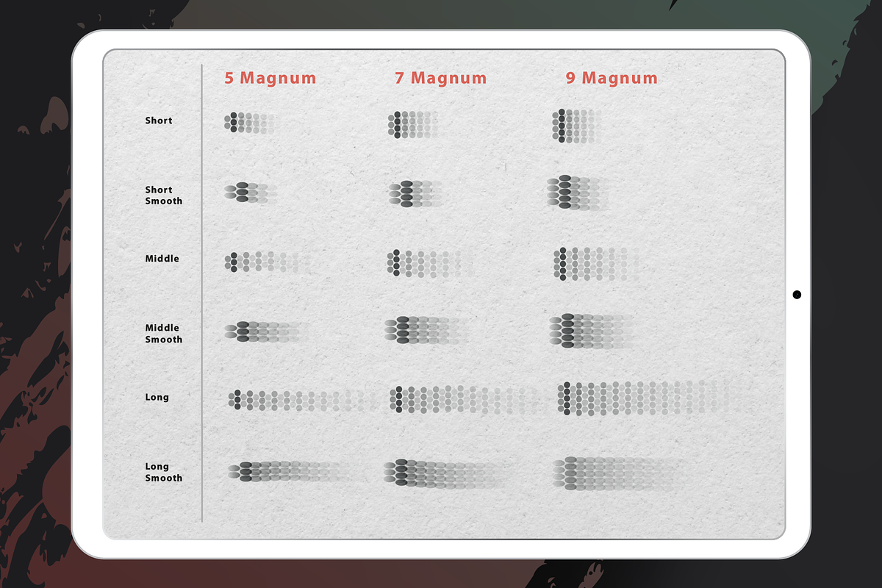The image size is (882, 588).
Task: Click the Short row label
Action: tap(159, 121)
